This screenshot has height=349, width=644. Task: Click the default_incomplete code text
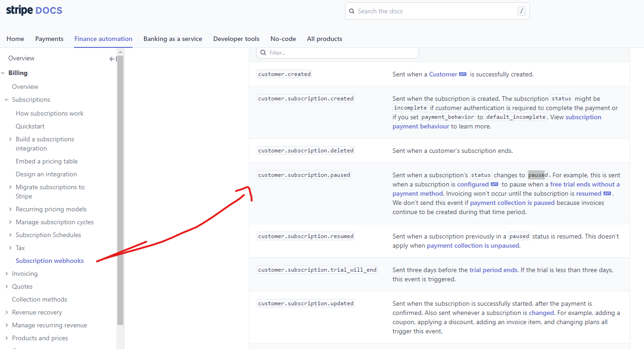pyautogui.click(x=516, y=117)
